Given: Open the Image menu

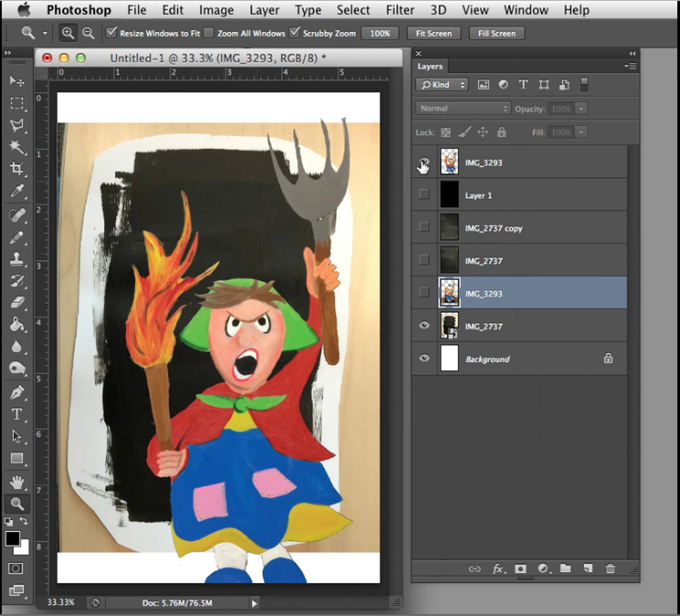Looking at the screenshot, I should point(216,10).
